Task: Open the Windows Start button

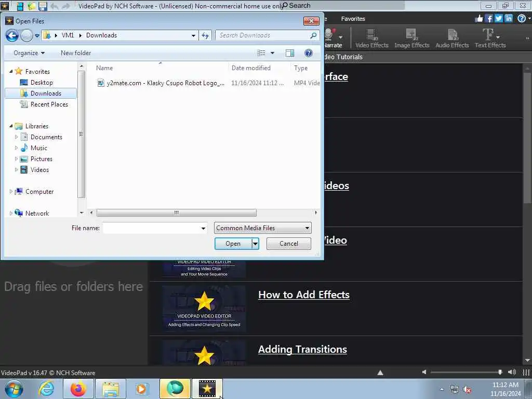Action: click(14, 389)
